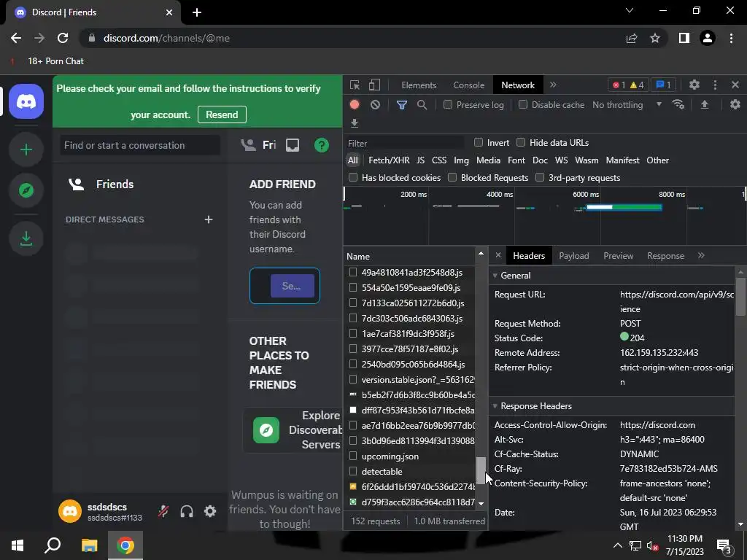747x560 pixels.
Task: Export HAR file download arrow icon
Action: tap(355, 123)
